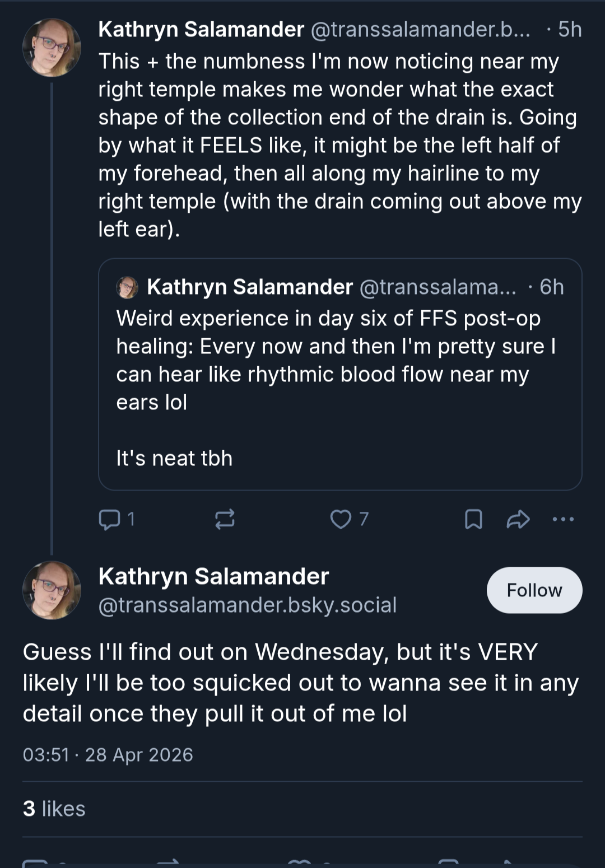Open quoted post about FFS post-op healing

(340, 374)
